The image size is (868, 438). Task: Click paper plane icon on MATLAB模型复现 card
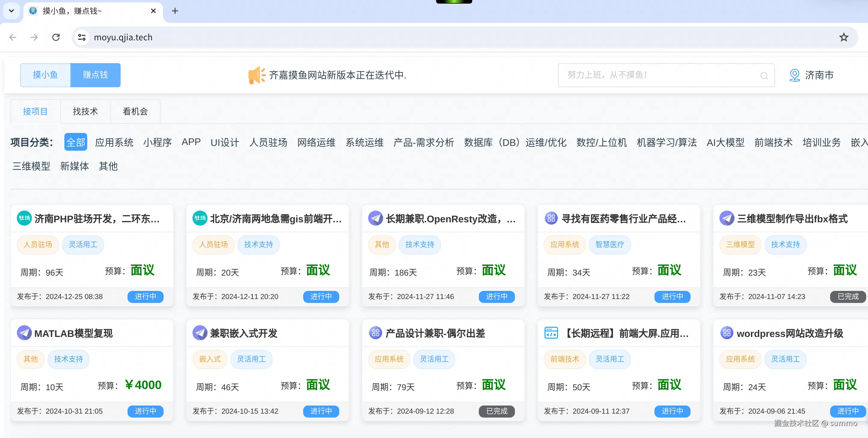click(24, 333)
